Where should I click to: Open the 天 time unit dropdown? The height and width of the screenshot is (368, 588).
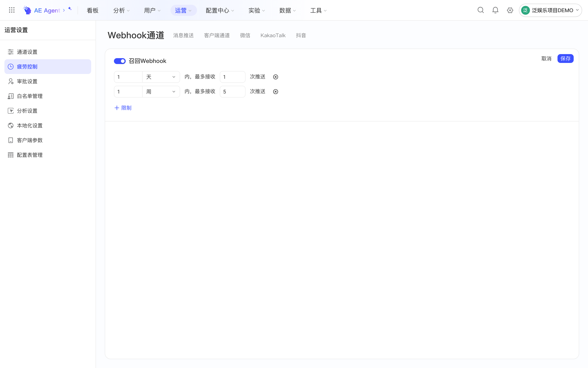pyautogui.click(x=161, y=77)
